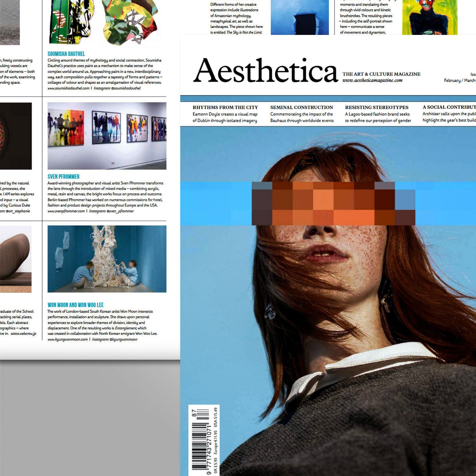This screenshot has width=476, height=476.
Task: Click the 'Europe €11.95' price text
Action: coord(216,442)
